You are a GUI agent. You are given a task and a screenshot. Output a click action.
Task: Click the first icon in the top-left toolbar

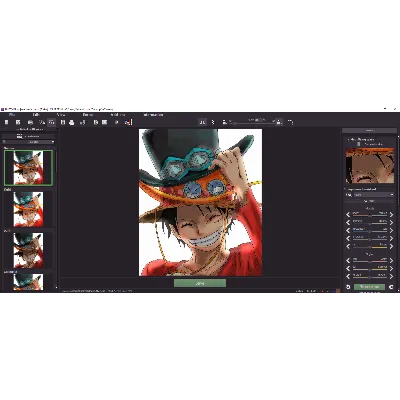pos(6,122)
